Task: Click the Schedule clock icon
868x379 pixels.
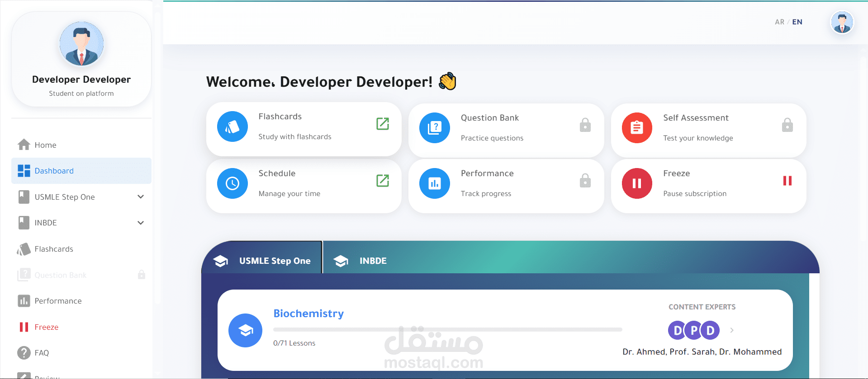Action: click(x=232, y=183)
